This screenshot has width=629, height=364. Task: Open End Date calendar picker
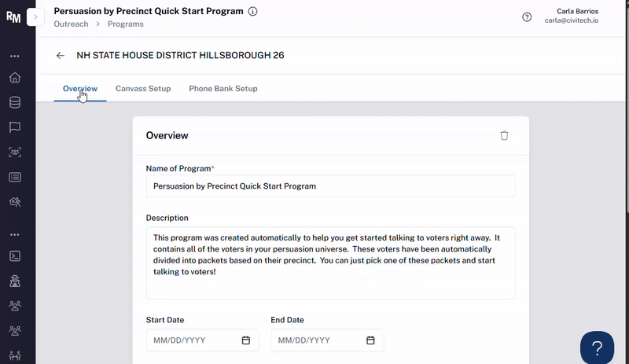click(x=370, y=340)
